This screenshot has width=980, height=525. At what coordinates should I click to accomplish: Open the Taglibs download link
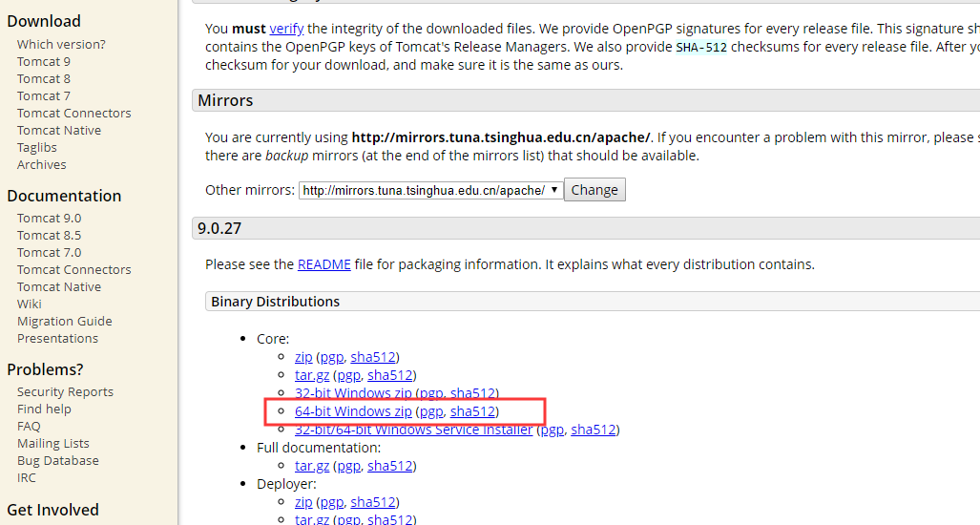click(x=37, y=148)
